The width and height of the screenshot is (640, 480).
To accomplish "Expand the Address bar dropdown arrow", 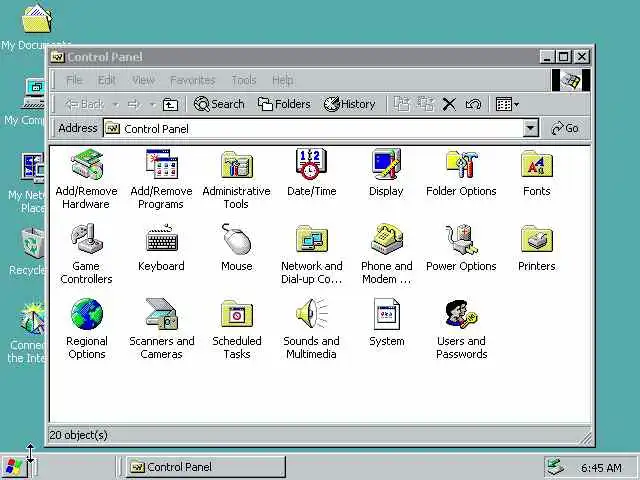I will pyautogui.click(x=530, y=129).
